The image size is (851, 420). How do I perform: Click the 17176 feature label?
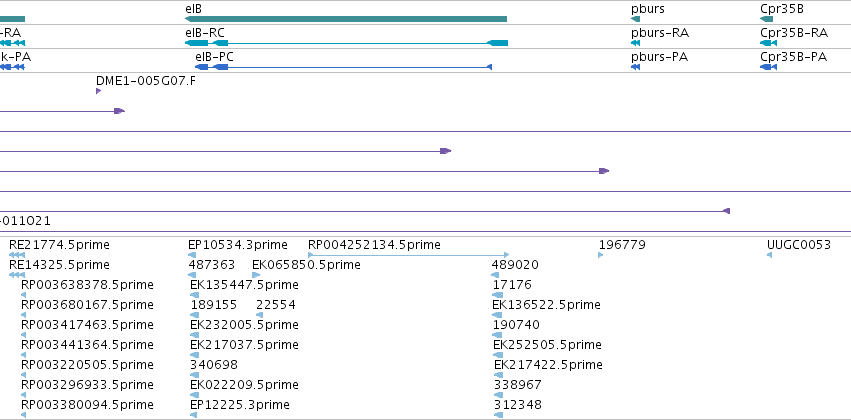[512, 285]
